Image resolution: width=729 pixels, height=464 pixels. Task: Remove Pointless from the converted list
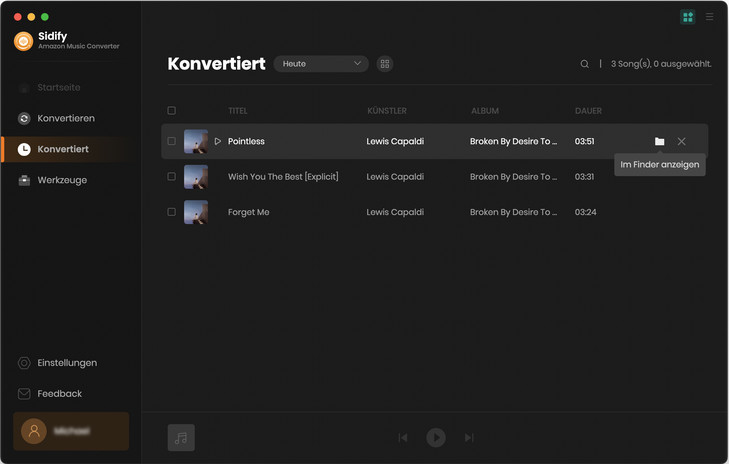(x=681, y=141)
